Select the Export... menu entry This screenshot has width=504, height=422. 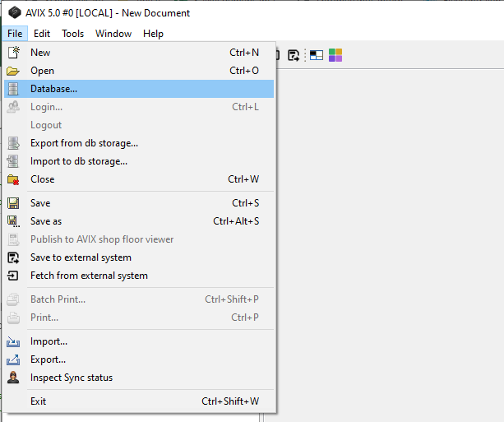click(x=48, y=359)
